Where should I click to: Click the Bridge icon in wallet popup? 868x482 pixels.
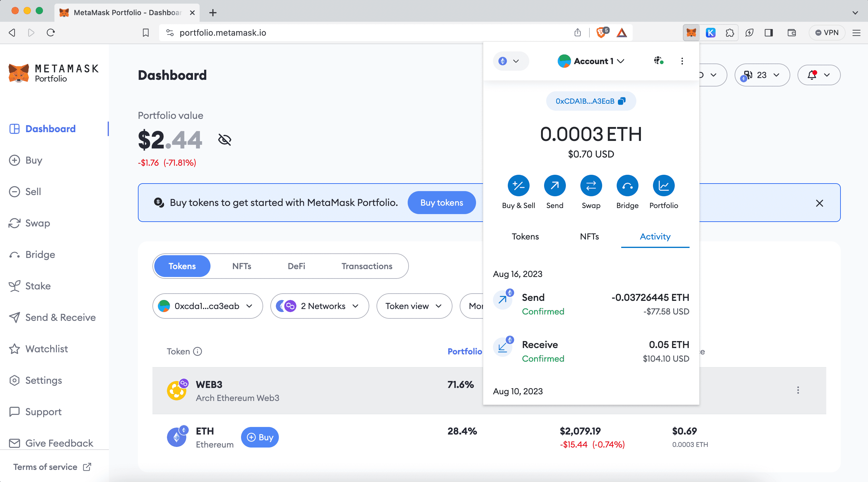coord(627,186)
